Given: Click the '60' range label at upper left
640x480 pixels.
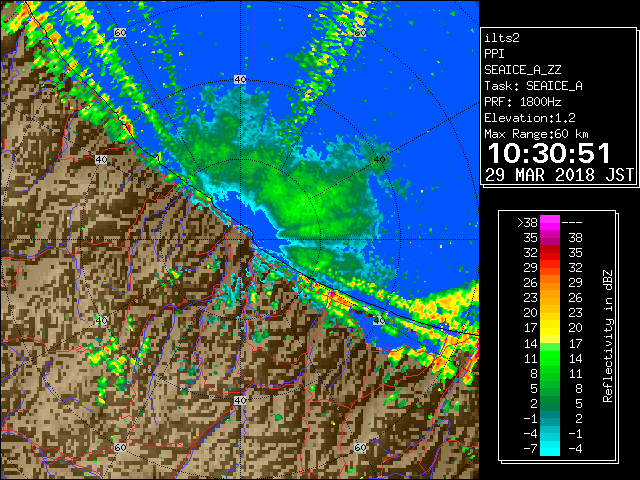Looking at the screenshot, I should point(120,33).
